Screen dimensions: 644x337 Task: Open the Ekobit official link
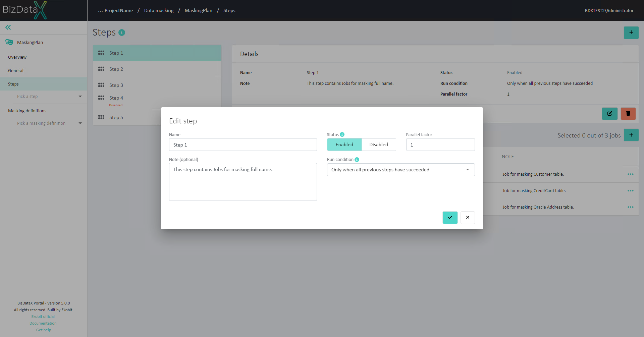43,317
